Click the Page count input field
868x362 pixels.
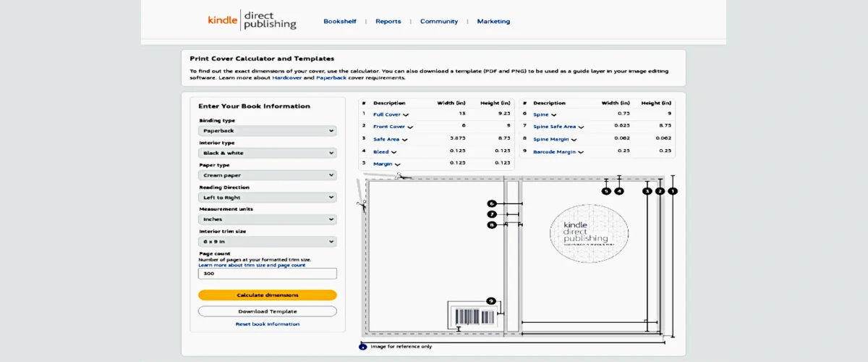[x=268, y=274]
